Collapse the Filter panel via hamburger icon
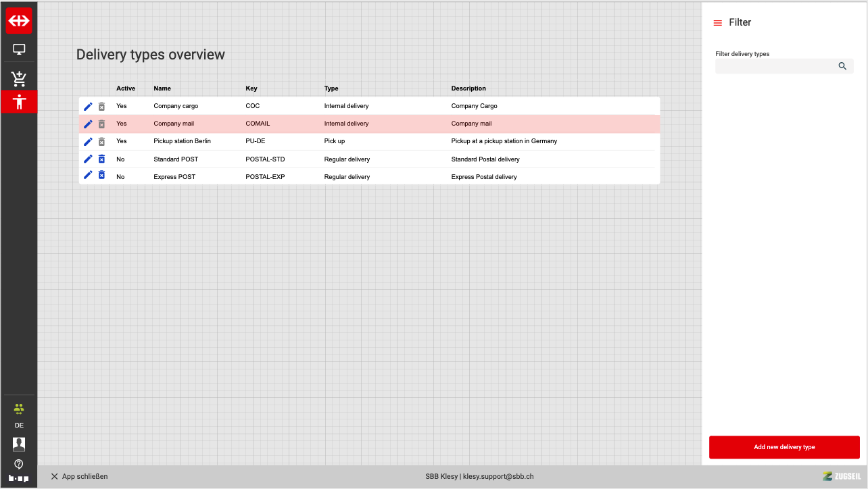Viewport: 868px width, 489px height. coord(718,23)
